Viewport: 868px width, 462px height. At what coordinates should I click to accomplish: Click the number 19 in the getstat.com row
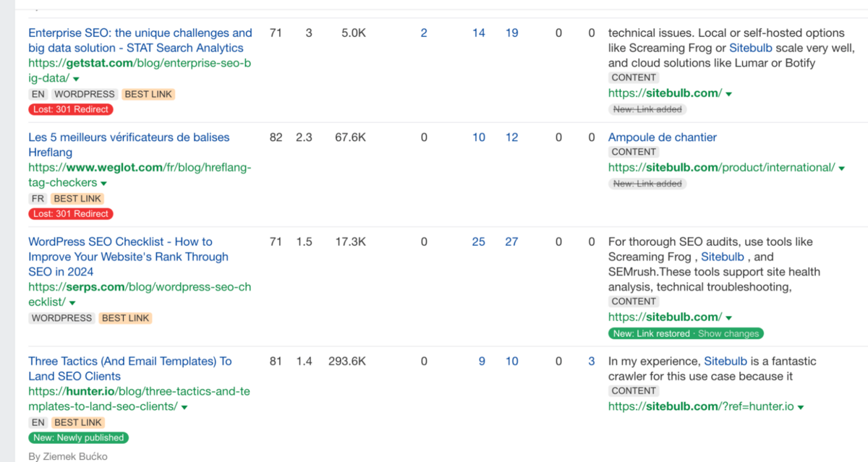511,33
